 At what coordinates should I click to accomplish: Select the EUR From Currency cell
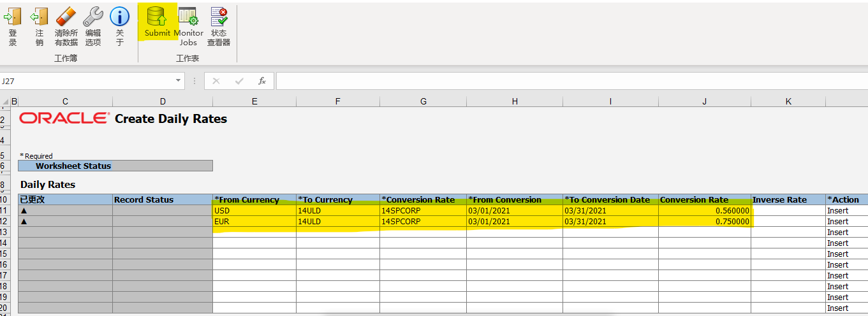(254, 221)
